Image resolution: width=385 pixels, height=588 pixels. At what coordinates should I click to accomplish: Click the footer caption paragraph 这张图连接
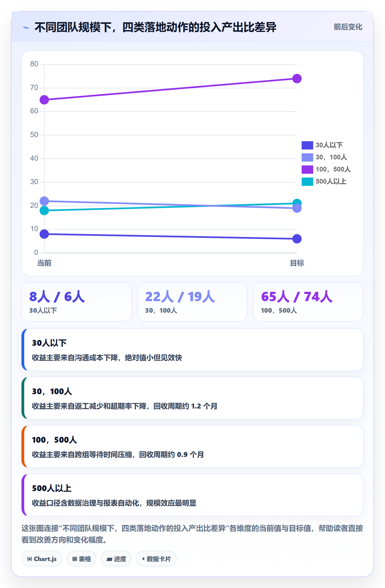192,534
